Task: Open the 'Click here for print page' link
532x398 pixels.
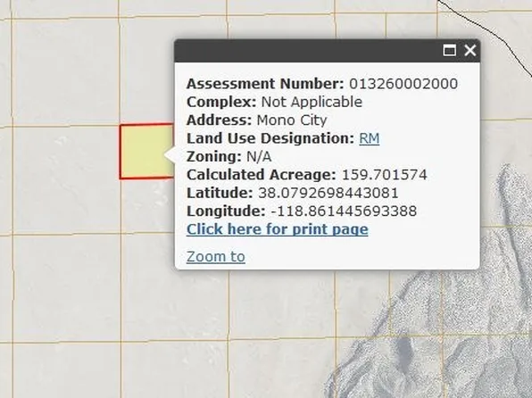Action: 278,229
